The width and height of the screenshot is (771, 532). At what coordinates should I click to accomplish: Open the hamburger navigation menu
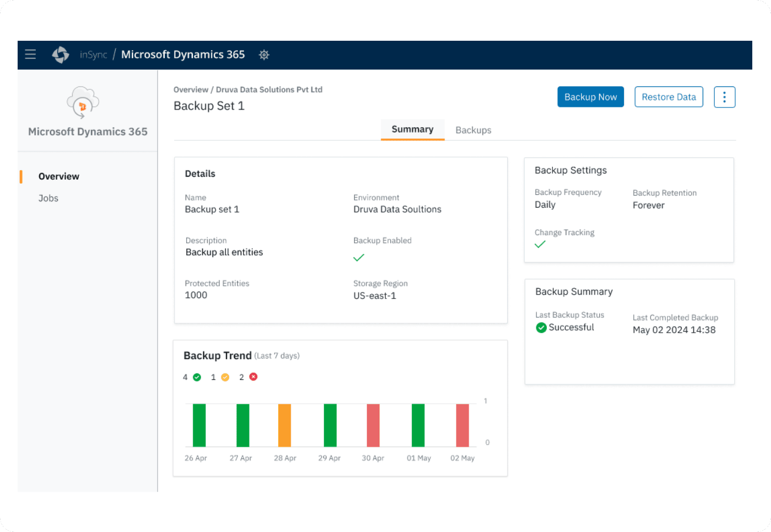pos(30,55)
